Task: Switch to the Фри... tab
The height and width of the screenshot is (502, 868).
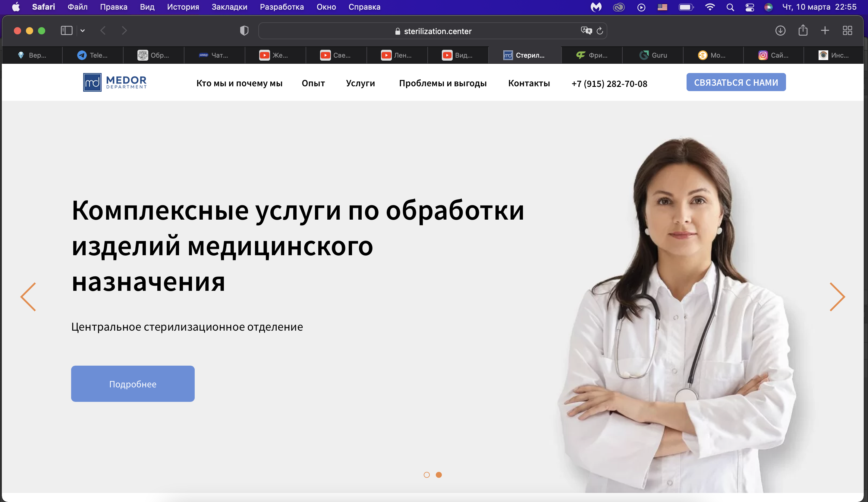Action: tap(592, 55)
